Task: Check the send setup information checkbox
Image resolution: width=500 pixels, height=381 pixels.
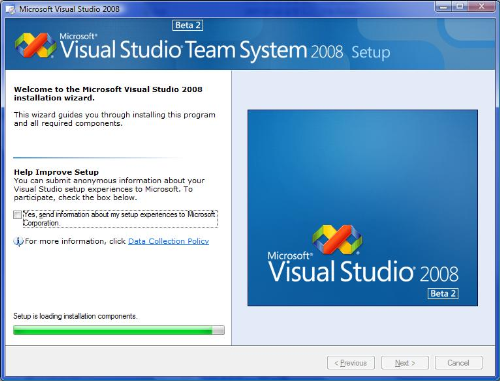Action: tap(17, 215)
